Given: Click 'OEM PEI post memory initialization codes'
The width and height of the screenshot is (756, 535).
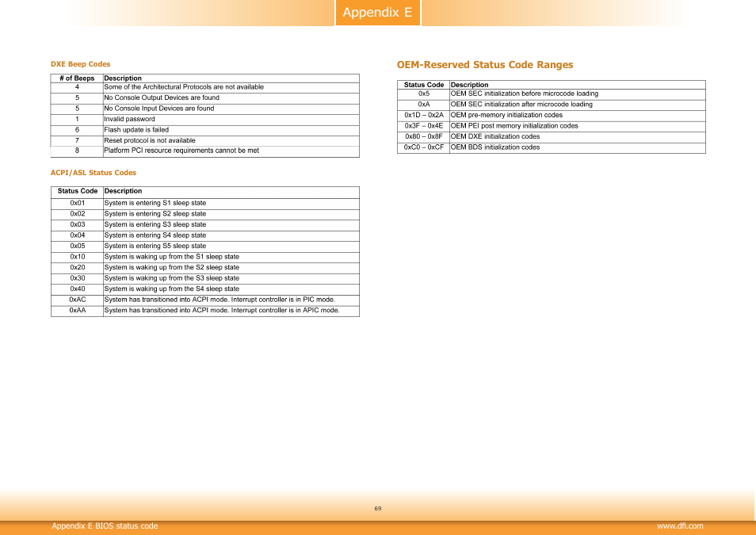Looking at the screenshot, I should pyautogui.click(x=514, y=126).
